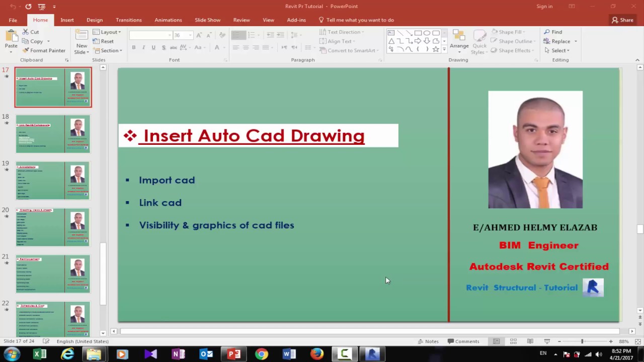Click the zoom in plus button

click(611, 341)
